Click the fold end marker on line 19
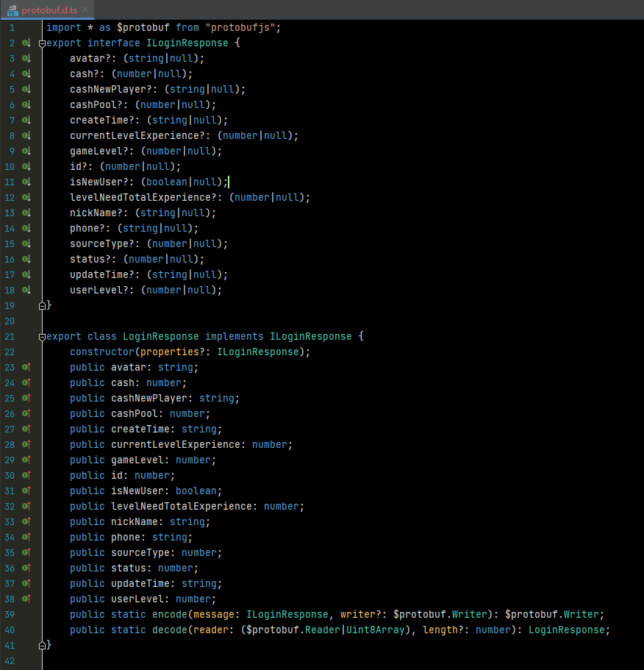This screenshot has width=644, height=670. tap(42, 305)
